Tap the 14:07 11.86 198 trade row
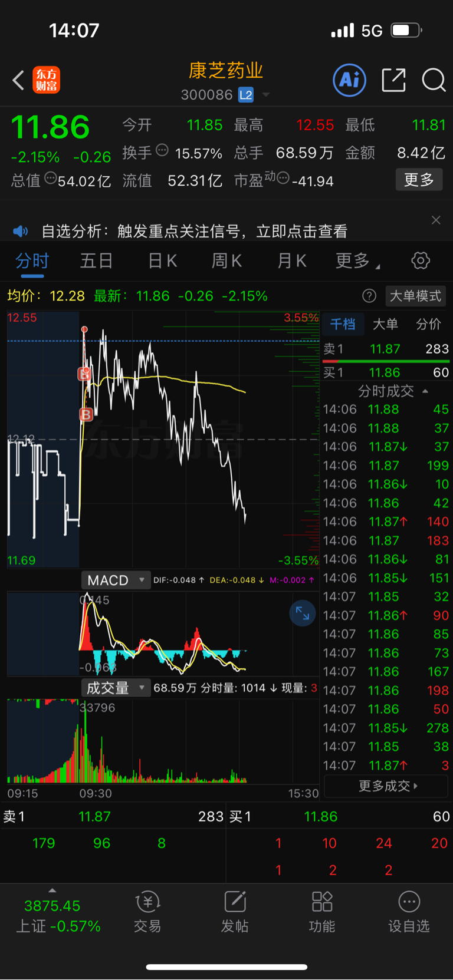Viewport: 453px width, 980px height. coord(386,690)
